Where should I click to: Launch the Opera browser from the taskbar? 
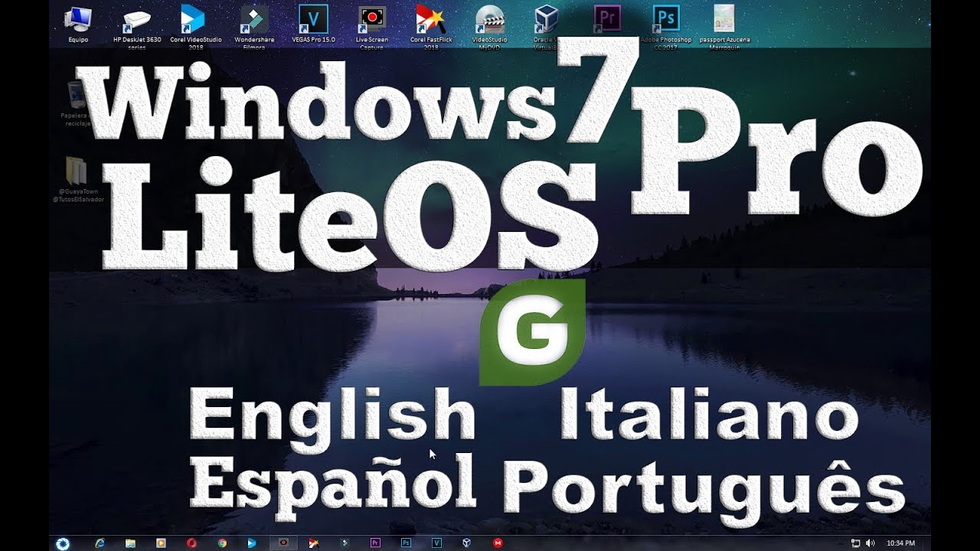tap(192, 543)
